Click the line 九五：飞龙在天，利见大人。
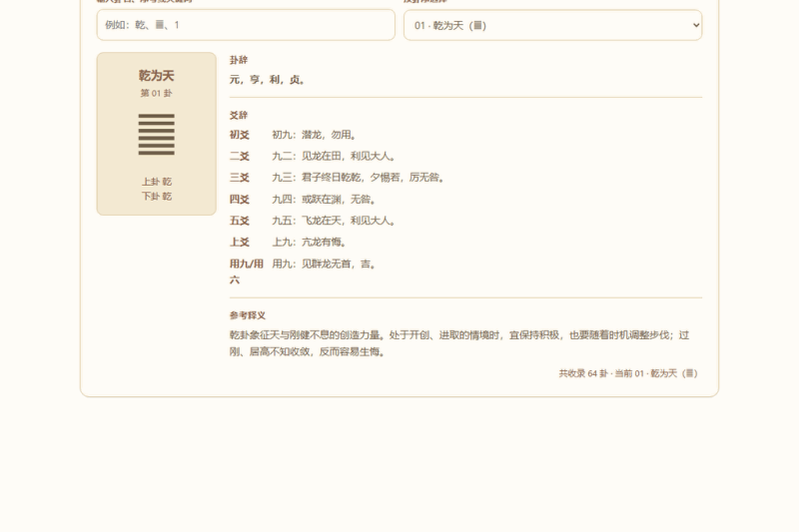Viewport: 799px width, 532px height. (334, 221)
